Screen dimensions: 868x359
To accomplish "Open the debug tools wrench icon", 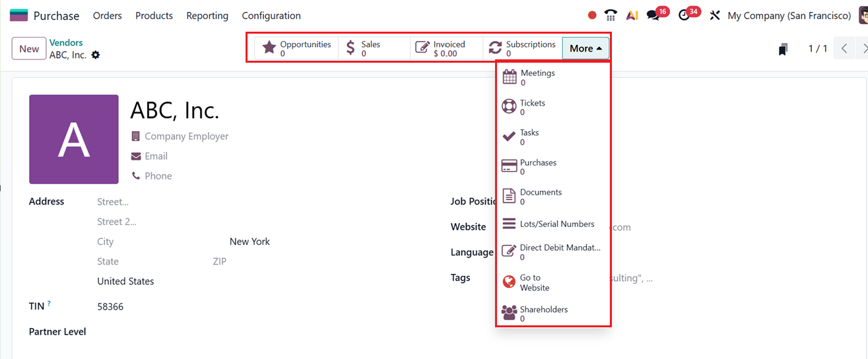I will coord(715,15).
